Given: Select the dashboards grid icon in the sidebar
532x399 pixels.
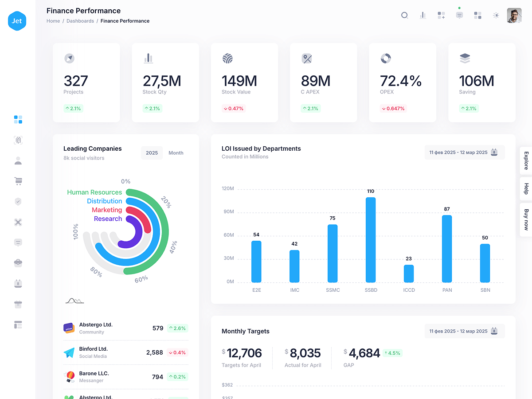Looking at the screenshot, I should click(18, 119).
